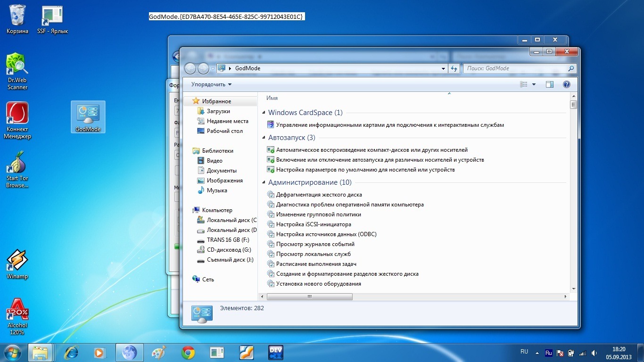The width and height of the screenshot is (644, 362).
Task: Select Настройка источников данных (ODBC)
Action: tap(326, 234)
